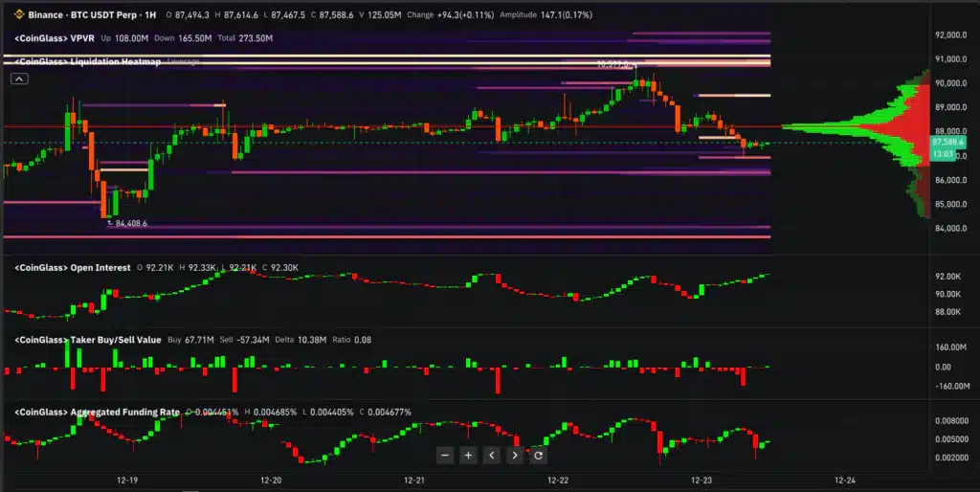980x492 pixels.
Task: Click the current price label 87,588.6
Action: [x=947, y=142]
